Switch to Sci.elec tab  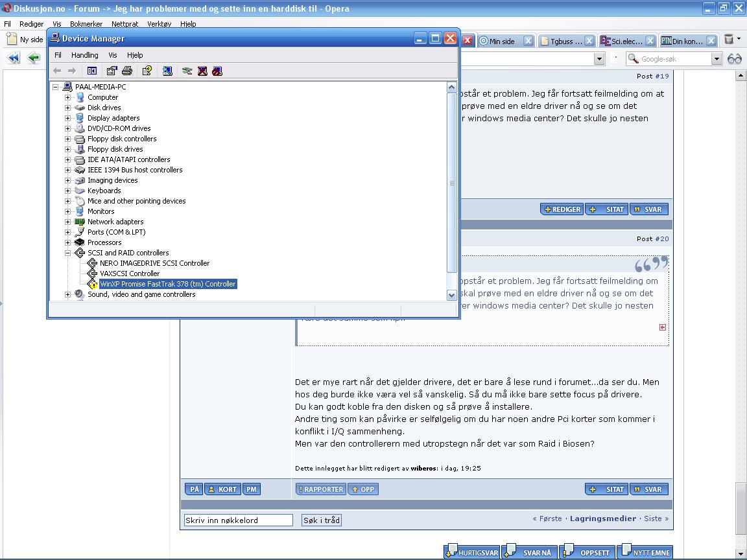(627, 41)
